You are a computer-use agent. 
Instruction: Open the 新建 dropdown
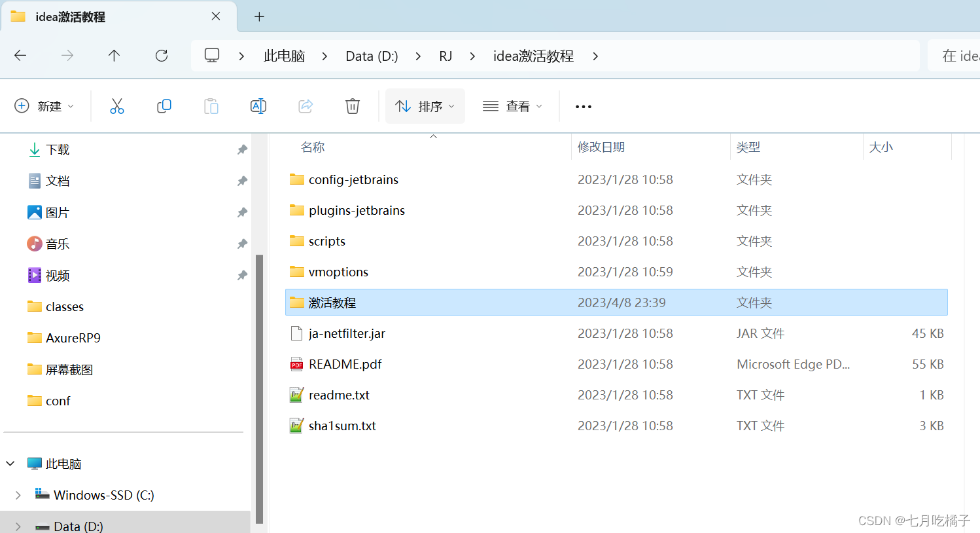[44, 106]
